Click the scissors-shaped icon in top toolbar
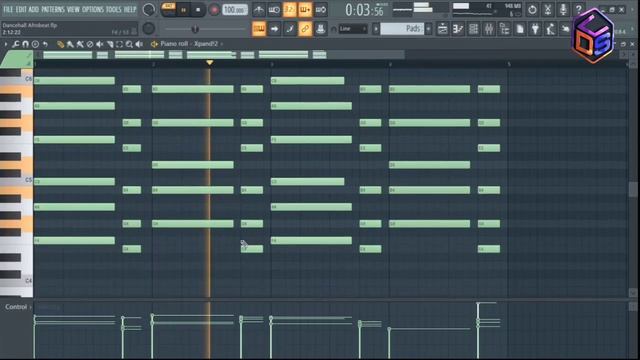 point(547,9)
